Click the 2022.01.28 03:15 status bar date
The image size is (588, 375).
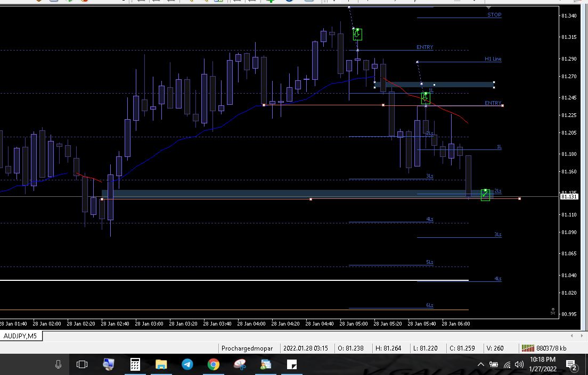tap(306, 348)
